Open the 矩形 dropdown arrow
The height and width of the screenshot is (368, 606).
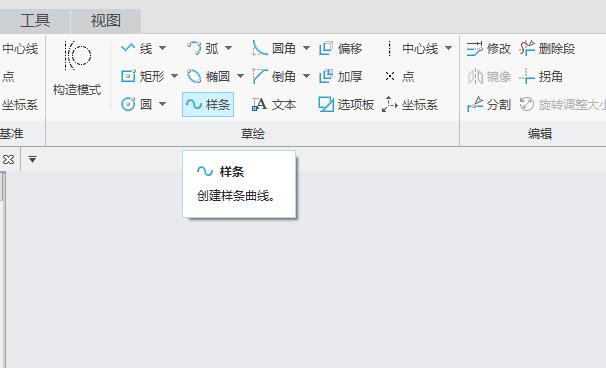(174, 76)
